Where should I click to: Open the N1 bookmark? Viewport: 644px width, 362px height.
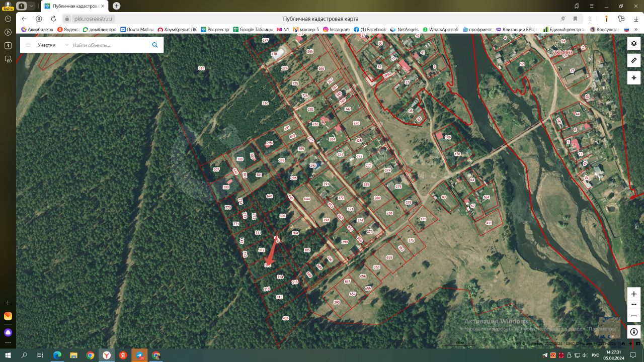(283, 30)
